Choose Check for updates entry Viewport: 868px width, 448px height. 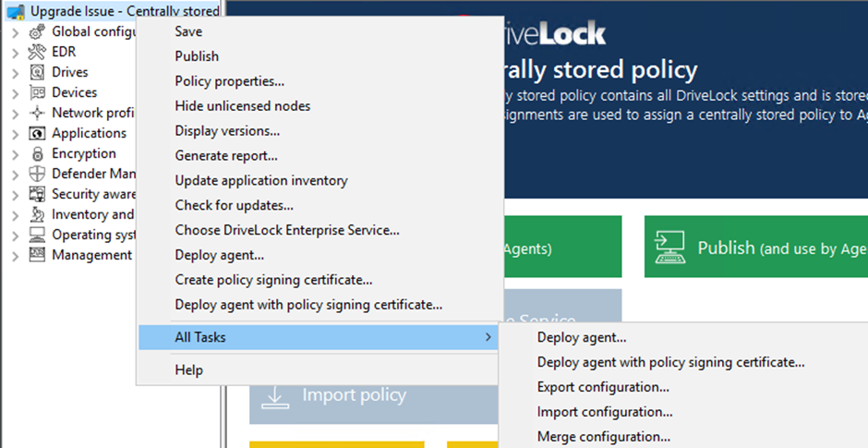click(x=319, y=205)
